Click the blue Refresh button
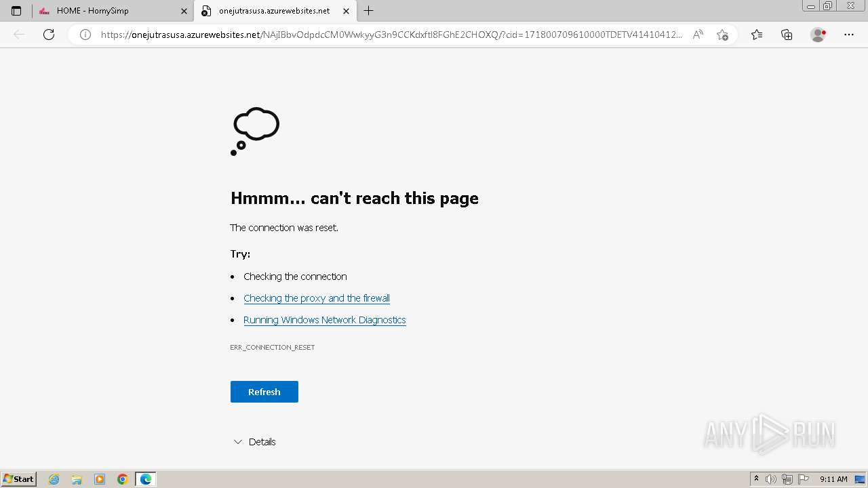This screenshot has width=868, height=488. point(264,392)
